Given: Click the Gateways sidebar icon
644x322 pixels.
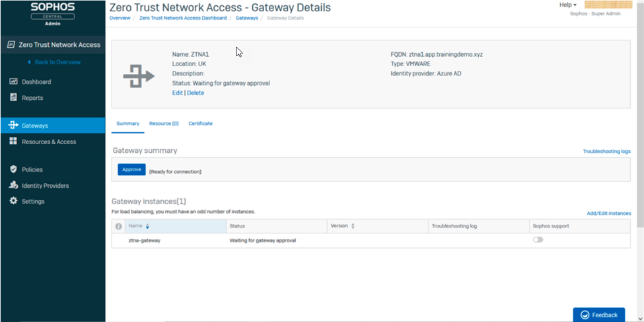Looking at the screenshot, I should (14, 125).
